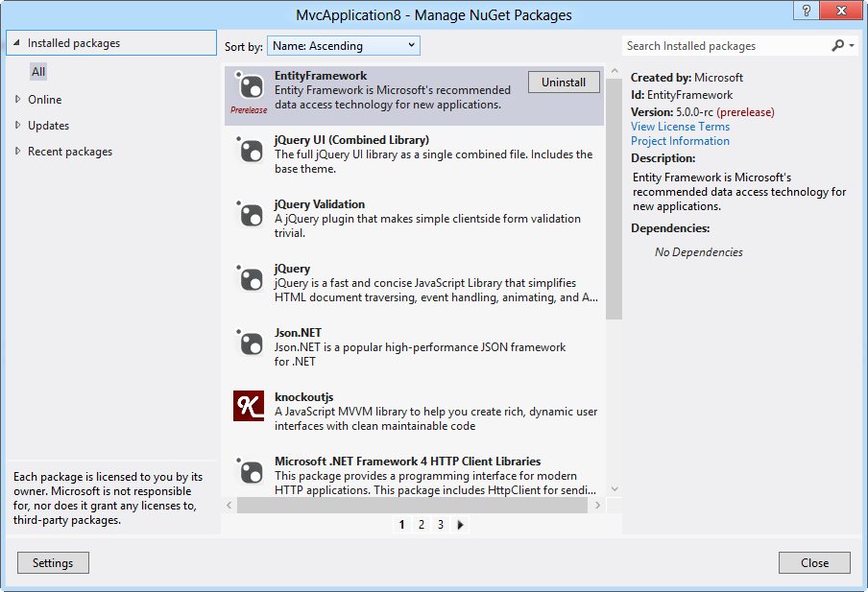Click the search magnifier icon

coord(837,45)
